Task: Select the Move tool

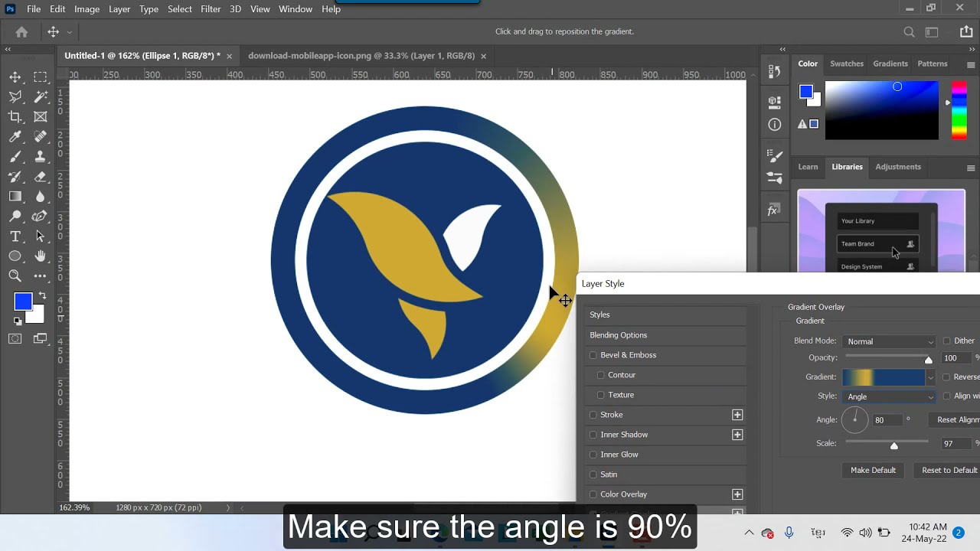Action: (x=15, y=77)
